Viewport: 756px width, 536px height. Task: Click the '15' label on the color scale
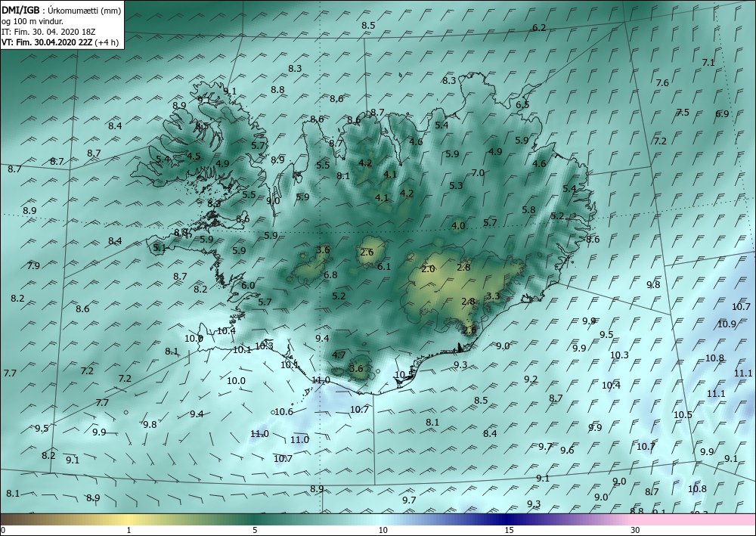coord(510,530)
